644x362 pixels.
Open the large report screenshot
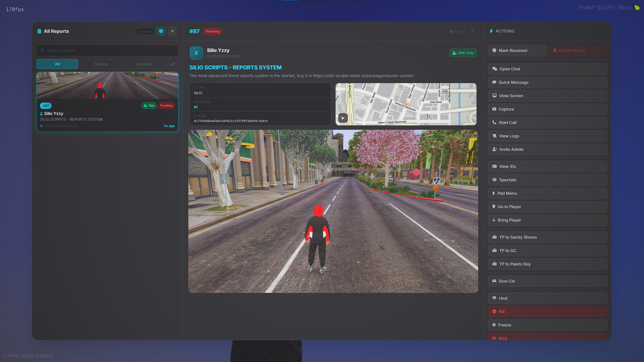pos(333,212)
